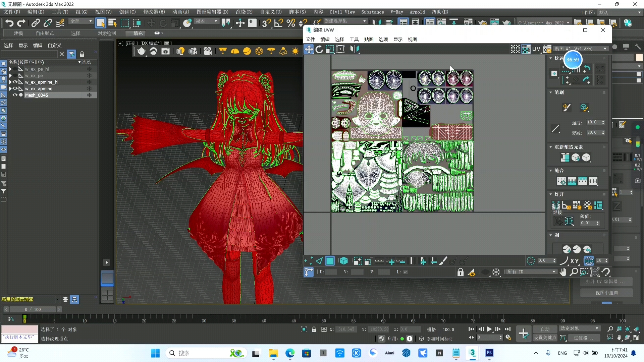Click the Freeze Selected snowflake icon in Edit UVW
The height and width of the screenshot is (362, 644).
496,272
